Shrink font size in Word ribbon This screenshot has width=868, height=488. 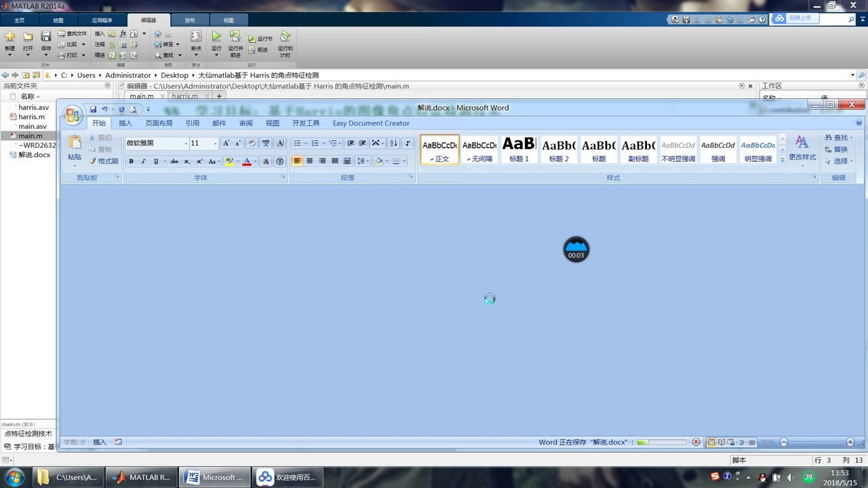point(237,143)
